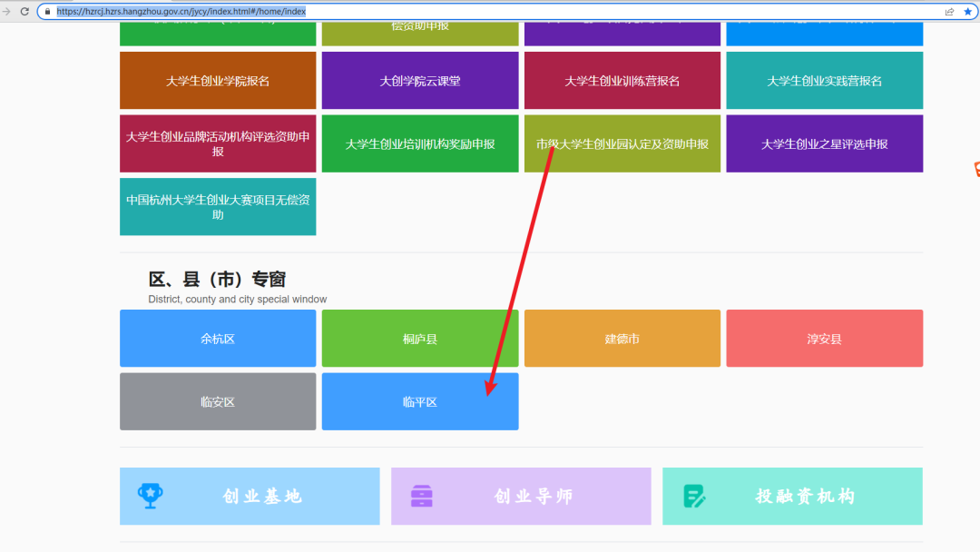980x552 pixels.
Task: Open 大学生创业实践营报名 tile
Action: [824, 81]
